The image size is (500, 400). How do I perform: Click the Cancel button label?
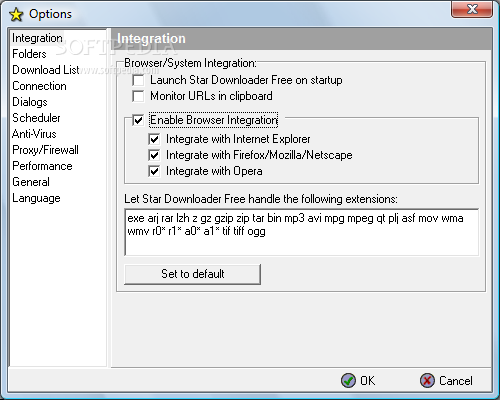pyautogui.click(x=456, y=381)
